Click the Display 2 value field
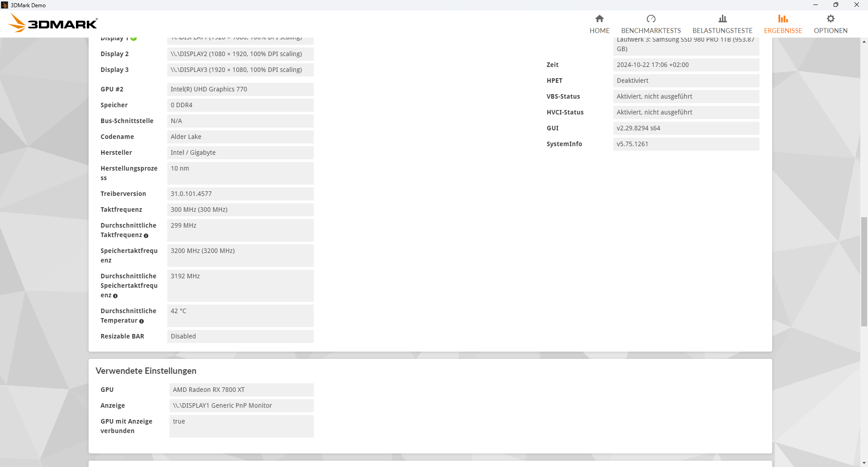This screenshot has width=868, height=467. pyautogui.click(x=241, y=54)
